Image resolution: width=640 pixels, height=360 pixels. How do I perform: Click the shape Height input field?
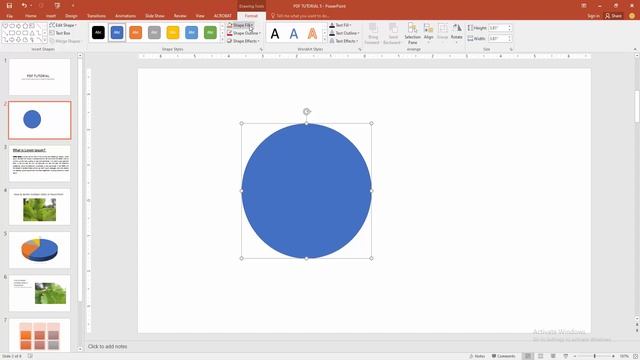498,28
